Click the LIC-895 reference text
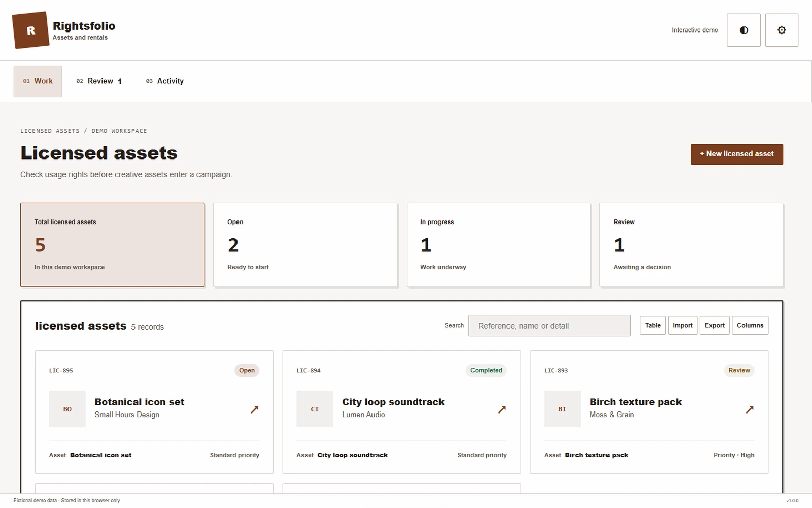Image resolution: width=812 pixels, height=508 pixels. (x=61, y=371)
